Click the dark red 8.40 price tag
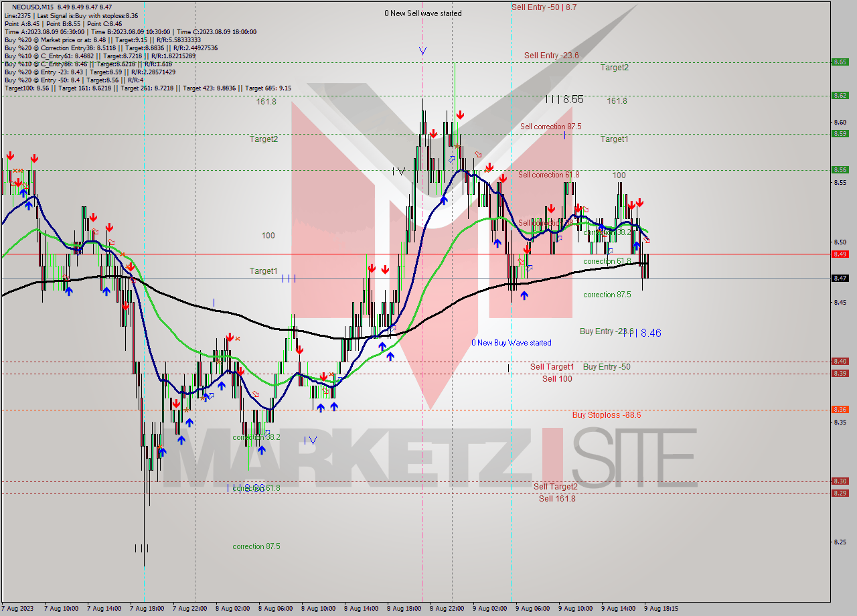 (x=840, y=362)
